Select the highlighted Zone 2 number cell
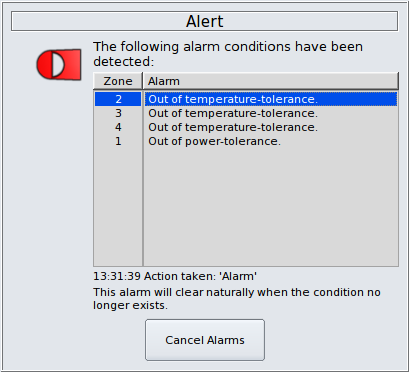The image size is (409, 372). tap(118, 99)
